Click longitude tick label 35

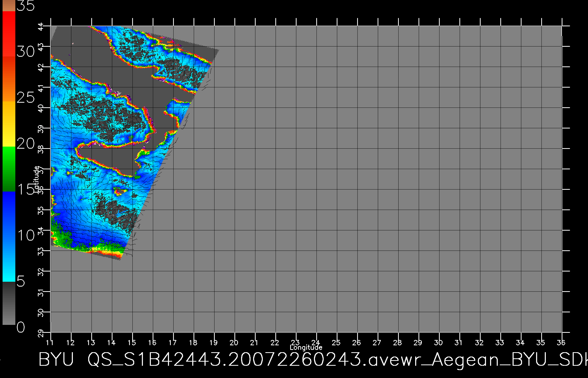coord(541,343)
